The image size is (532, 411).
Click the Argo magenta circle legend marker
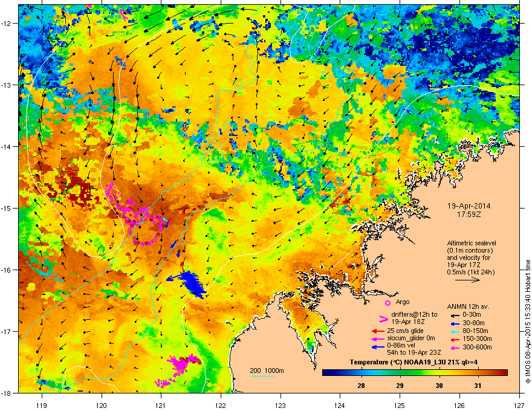[x=388, y=303]
